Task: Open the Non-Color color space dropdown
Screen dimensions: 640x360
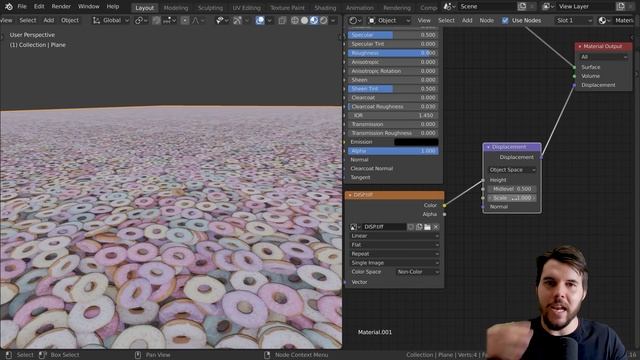Action: coord(418,272)
